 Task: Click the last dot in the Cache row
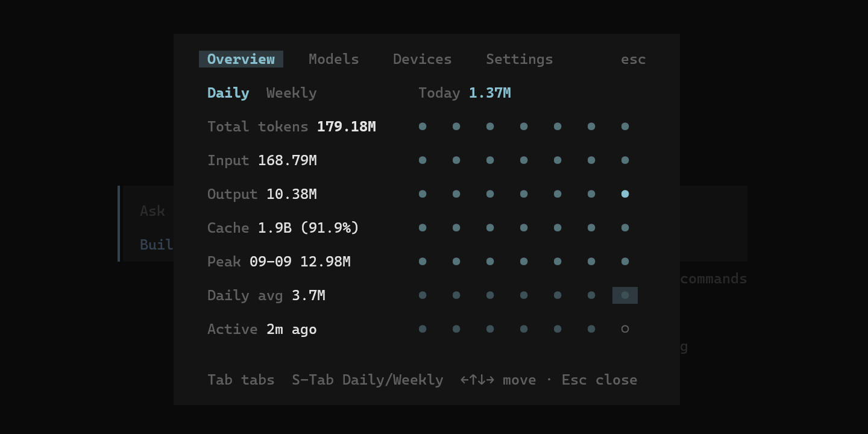625,228
